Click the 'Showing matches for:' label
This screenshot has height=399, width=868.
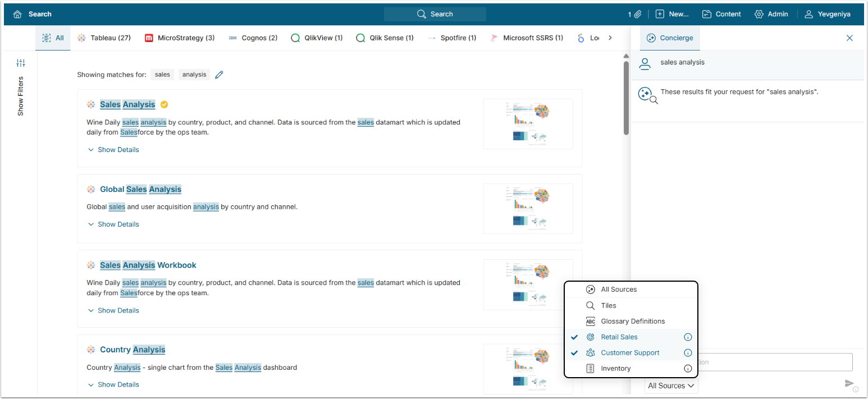click(x=112, y=75)
